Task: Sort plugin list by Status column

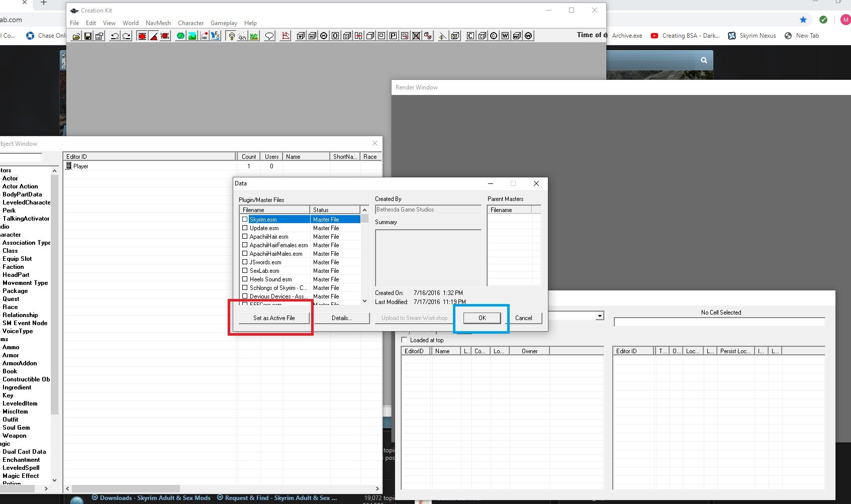Action: 335,210
